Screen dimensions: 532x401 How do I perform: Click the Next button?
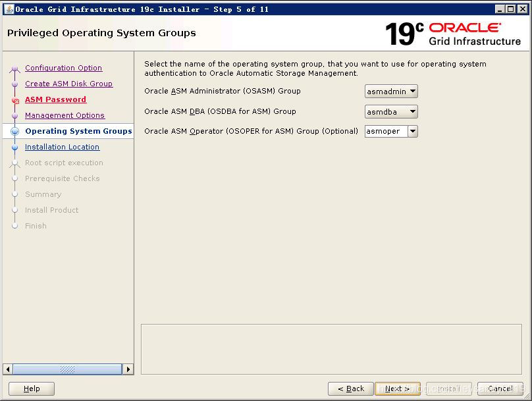pyautogui.click(x=398, y=388)
